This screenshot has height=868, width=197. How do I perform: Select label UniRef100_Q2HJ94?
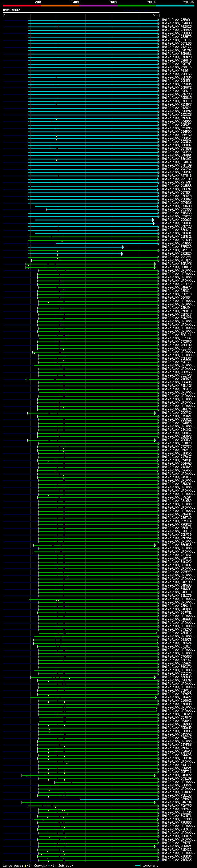176,308
